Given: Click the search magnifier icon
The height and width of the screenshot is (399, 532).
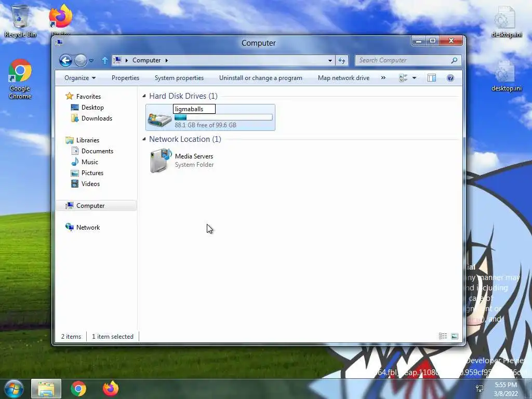Looking at the screenshot, I should click(454, 60).
